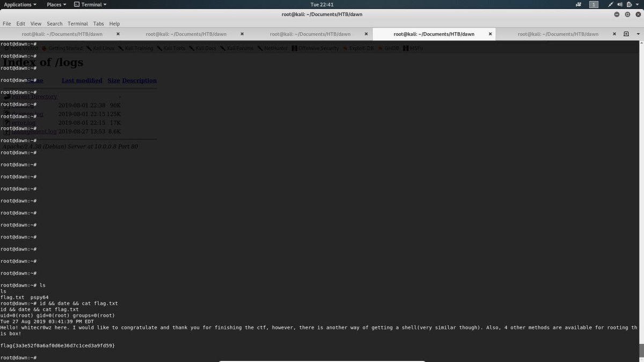Switch to the first terminal tab
Screen dimensions: 644x362
62,34
